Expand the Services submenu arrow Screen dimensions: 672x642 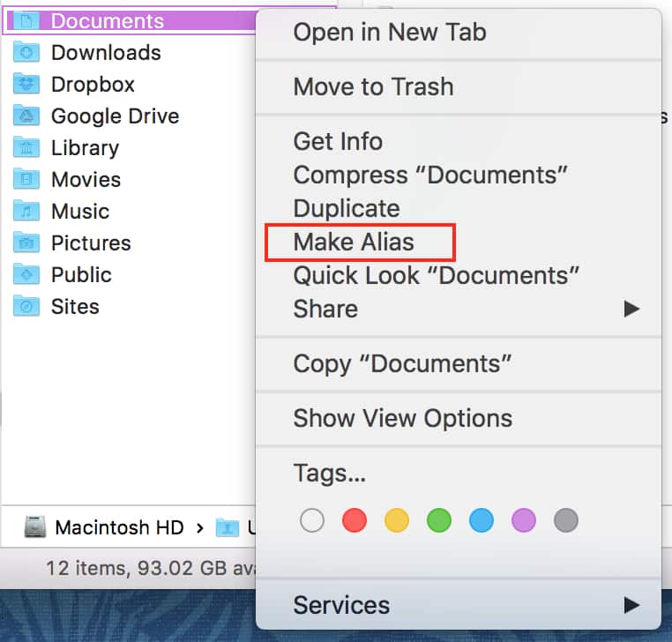[x=631, y=605]
